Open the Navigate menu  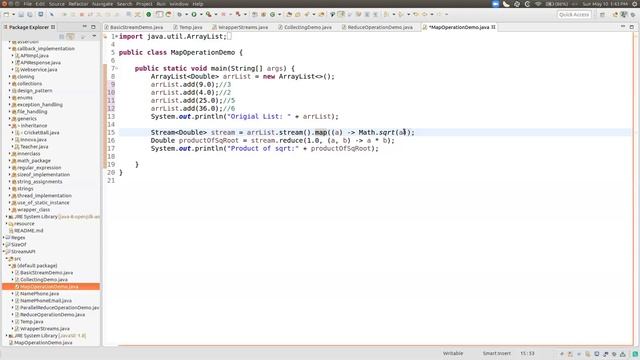102,4
